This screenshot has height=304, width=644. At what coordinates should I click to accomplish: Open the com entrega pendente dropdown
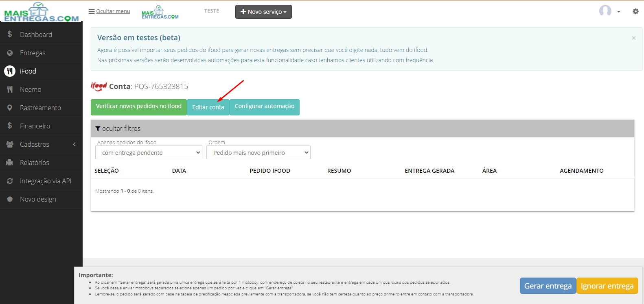click(149, 152)
